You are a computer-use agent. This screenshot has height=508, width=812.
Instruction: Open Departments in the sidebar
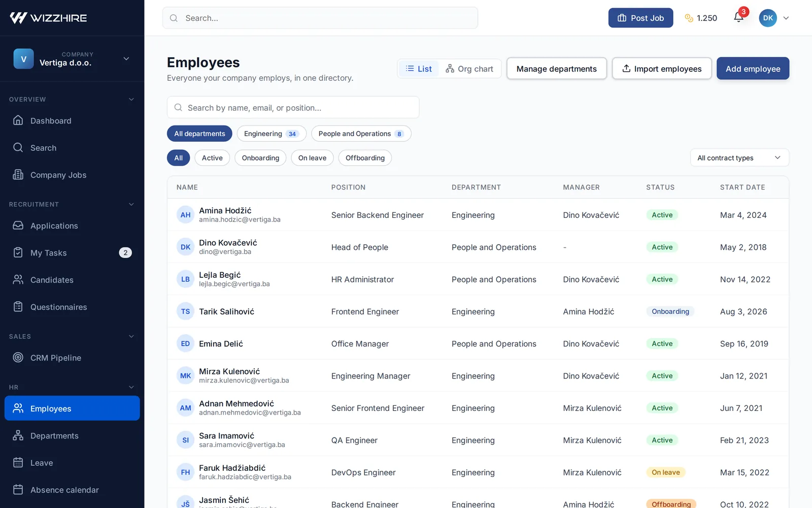(72, 435)
